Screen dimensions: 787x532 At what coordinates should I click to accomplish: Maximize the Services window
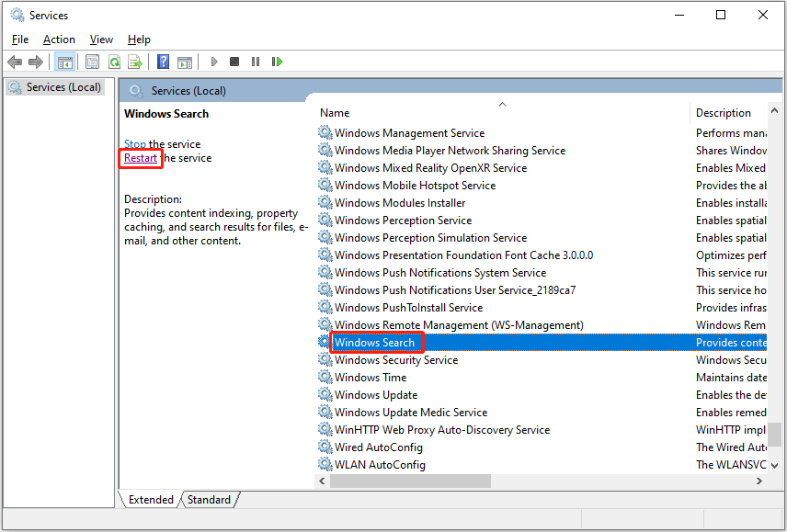(x=721, y=15)
